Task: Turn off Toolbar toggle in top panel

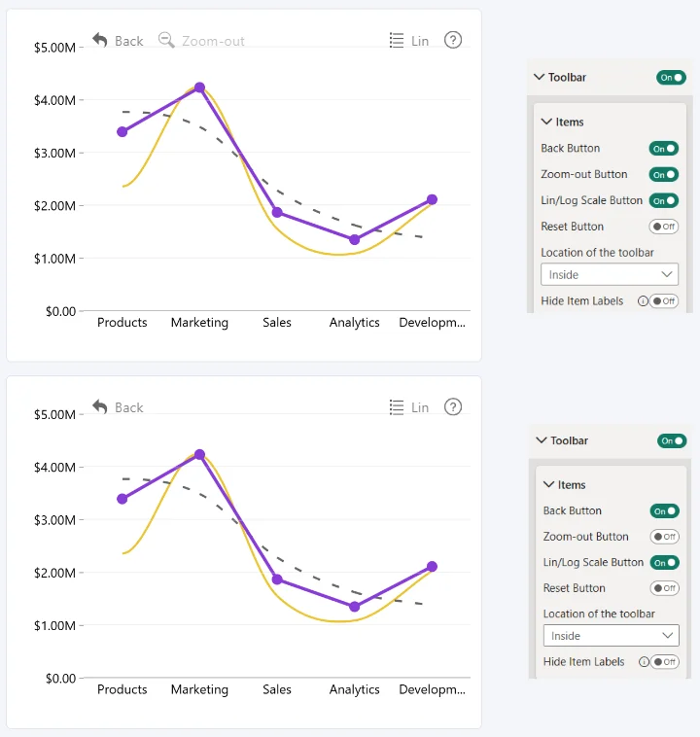Action: (x=671, y=78)
